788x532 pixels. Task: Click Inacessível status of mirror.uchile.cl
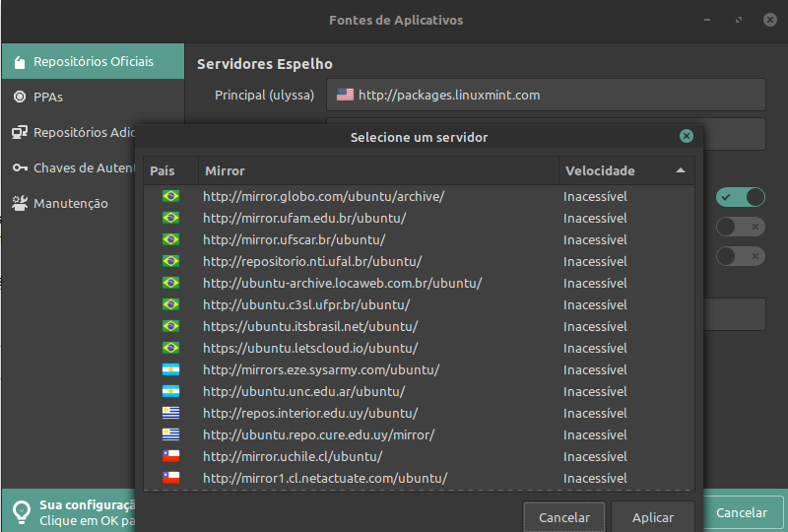(595, 456)
